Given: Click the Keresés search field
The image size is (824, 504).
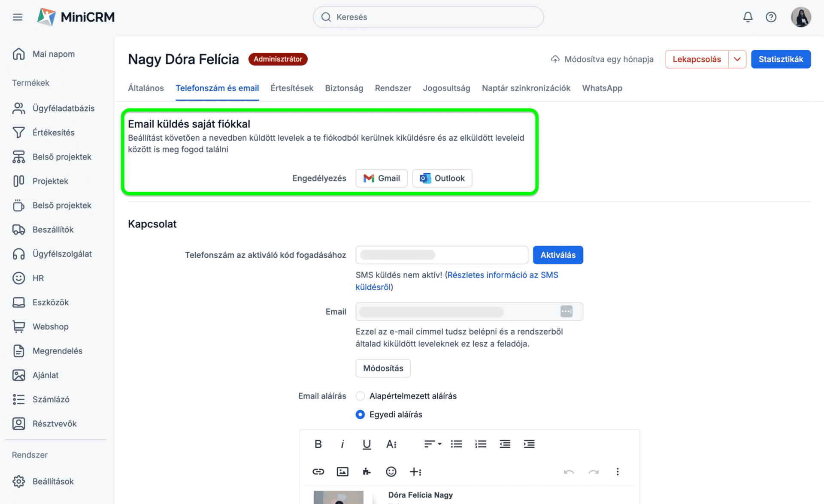Looking at the screenshot, I should (428, 17).
